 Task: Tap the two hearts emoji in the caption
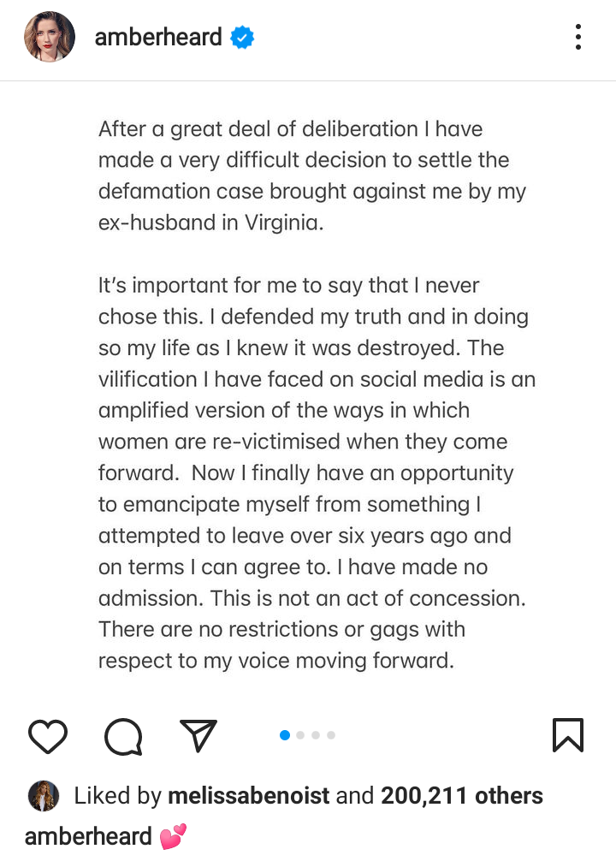[173, 836]
